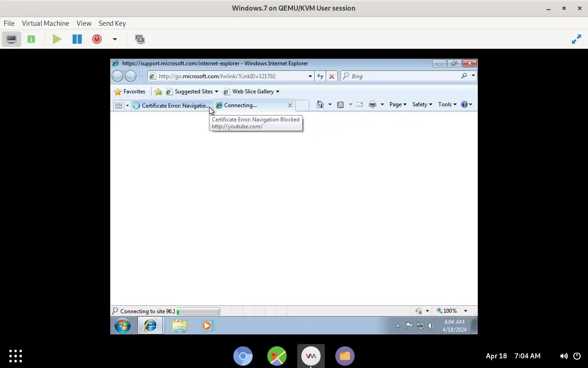Click the Home icon
This screenshot has height=368, width=588.
[320, 104]
